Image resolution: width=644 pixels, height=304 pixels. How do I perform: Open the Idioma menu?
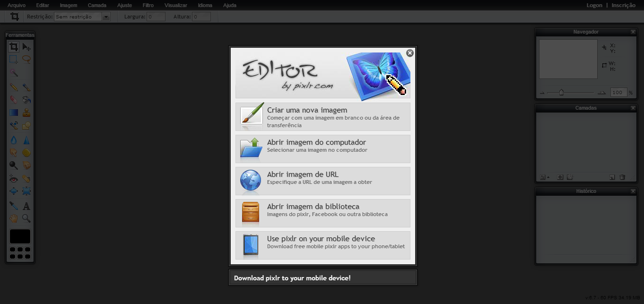(x=205, y=5)
